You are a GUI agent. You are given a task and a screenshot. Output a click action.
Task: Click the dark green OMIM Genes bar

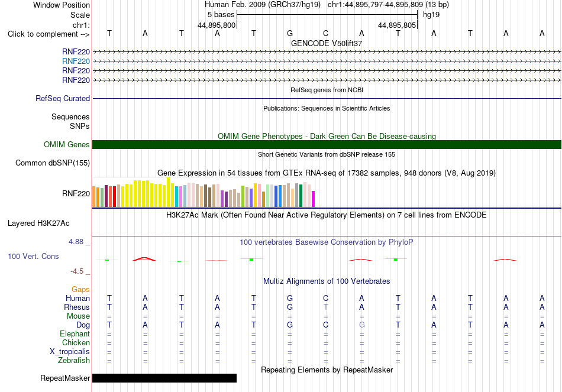(327, 144)
